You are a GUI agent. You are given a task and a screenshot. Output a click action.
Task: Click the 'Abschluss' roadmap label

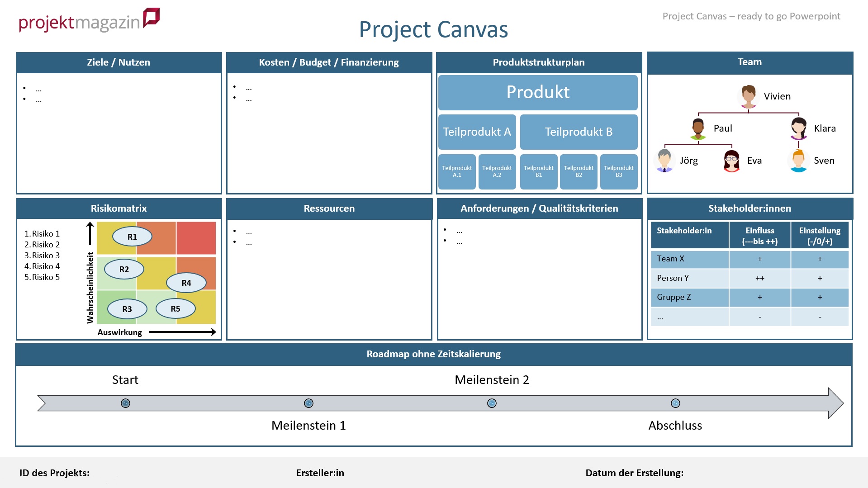coord(675,426)
